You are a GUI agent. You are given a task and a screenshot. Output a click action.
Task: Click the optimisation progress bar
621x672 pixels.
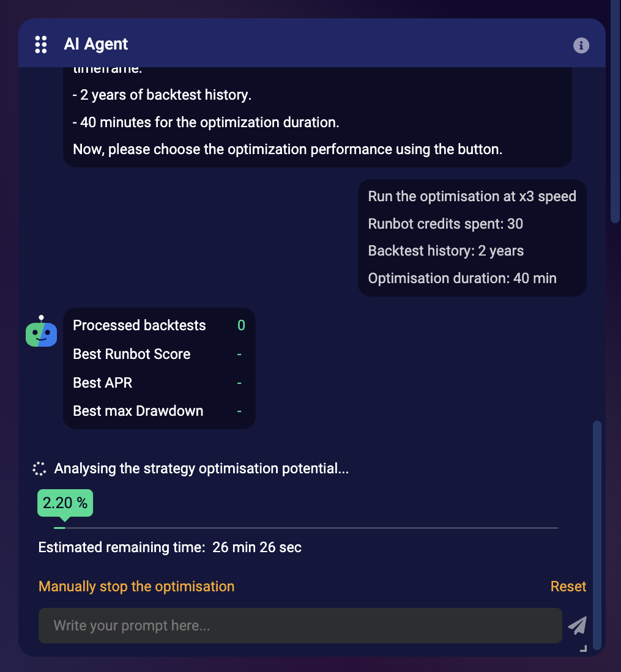coord(306,527)
